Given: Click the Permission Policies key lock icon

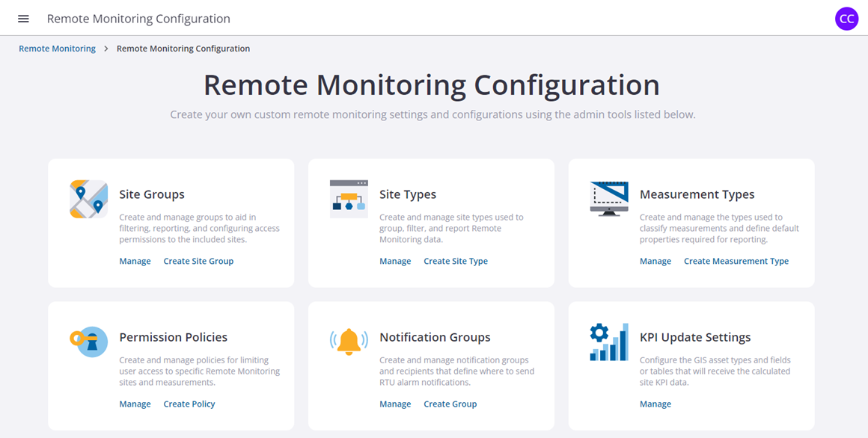Looking at the screenshot, I should pos(88,342).
